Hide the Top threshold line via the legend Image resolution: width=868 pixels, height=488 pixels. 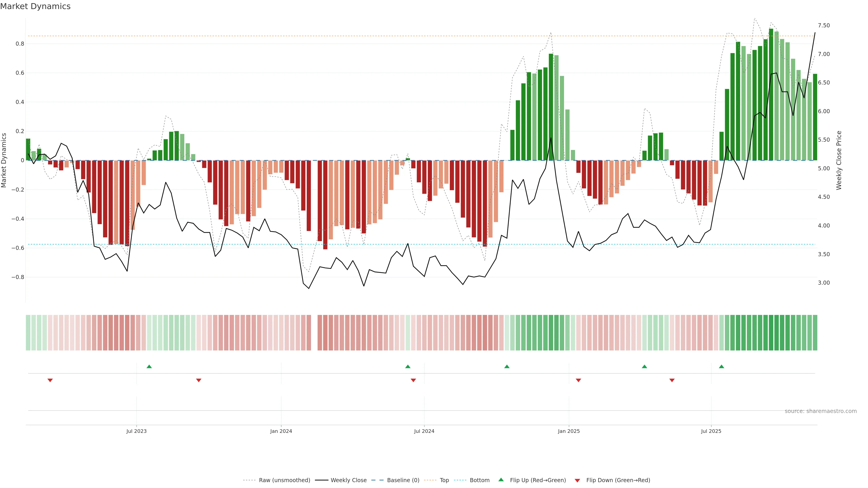[x=444, y=480]
